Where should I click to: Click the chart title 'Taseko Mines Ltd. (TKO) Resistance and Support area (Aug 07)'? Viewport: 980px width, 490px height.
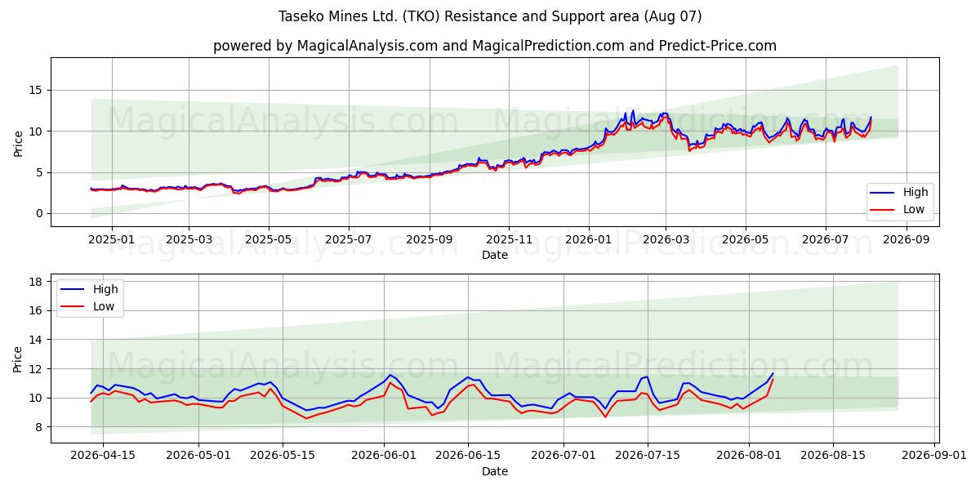490,16
